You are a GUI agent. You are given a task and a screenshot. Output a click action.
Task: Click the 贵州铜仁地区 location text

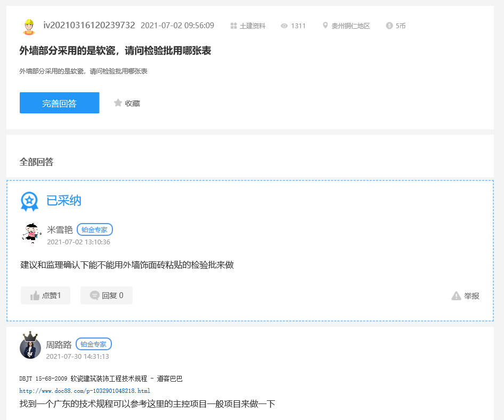point(351,26)
